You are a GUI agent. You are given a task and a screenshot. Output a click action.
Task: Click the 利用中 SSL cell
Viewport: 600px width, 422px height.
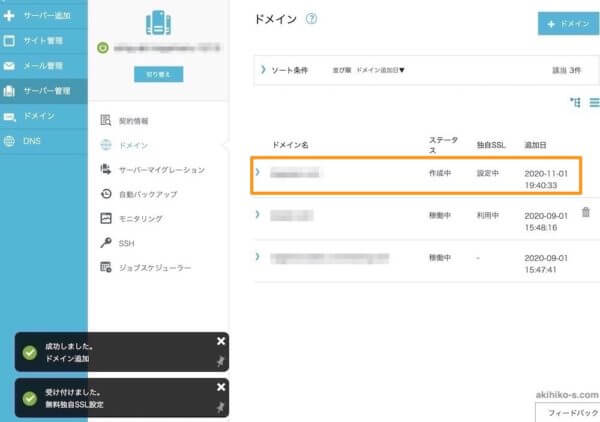[488, 215]
